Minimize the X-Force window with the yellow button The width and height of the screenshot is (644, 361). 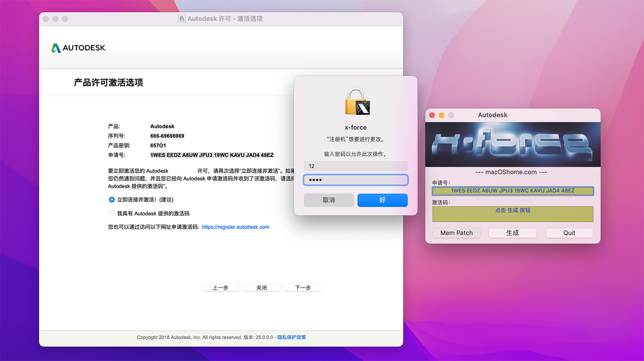[441, 115]
